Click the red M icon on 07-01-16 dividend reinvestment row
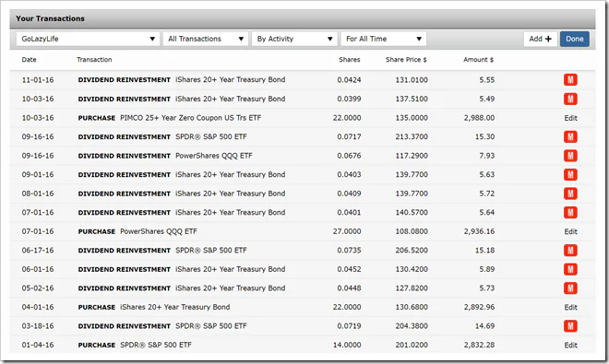Screen dimensions: 609x364 pyautogui.click(x=570, y=213)
